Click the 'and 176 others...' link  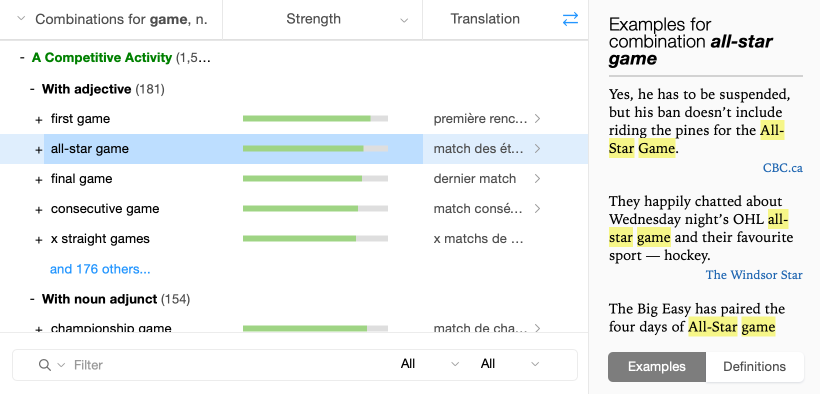point(100,269)
